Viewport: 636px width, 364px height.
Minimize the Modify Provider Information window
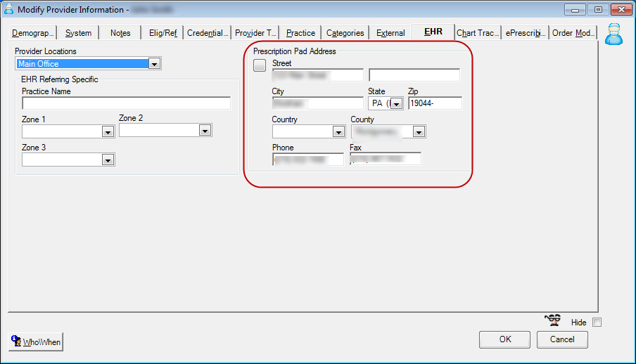coord(575,9)
